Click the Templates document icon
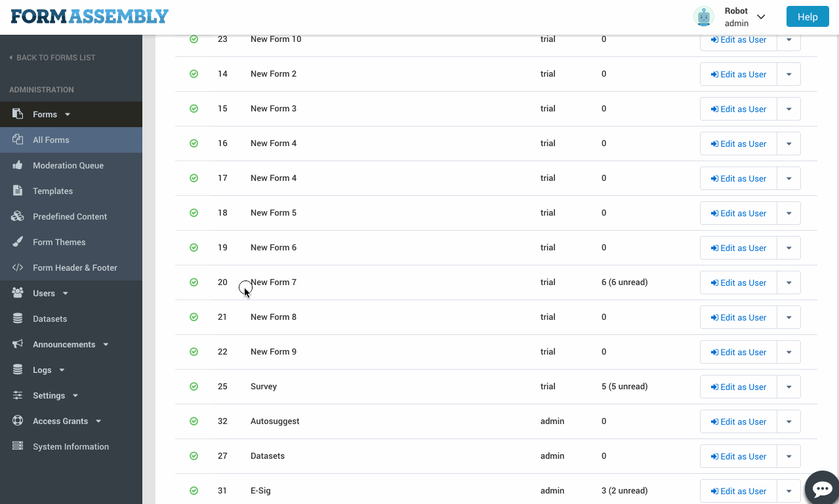The height and width of the screenshot is (504, 839). point(18,191)
